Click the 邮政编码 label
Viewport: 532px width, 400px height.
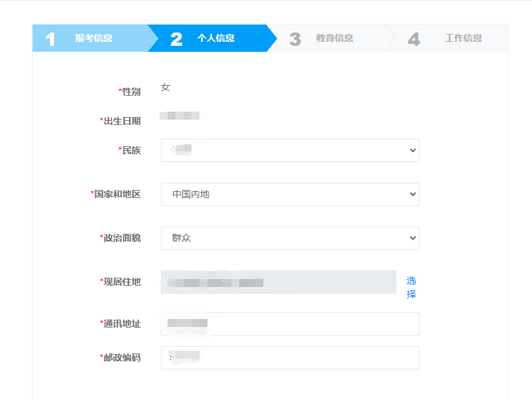tap(120, 357)
